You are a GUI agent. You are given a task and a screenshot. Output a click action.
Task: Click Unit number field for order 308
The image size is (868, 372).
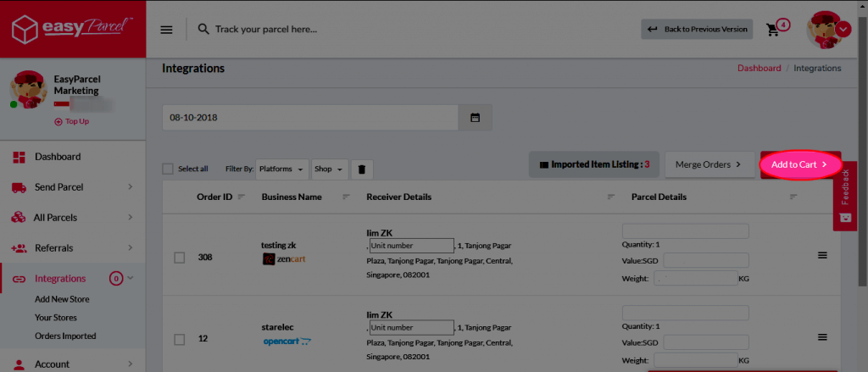coord(411,245)
